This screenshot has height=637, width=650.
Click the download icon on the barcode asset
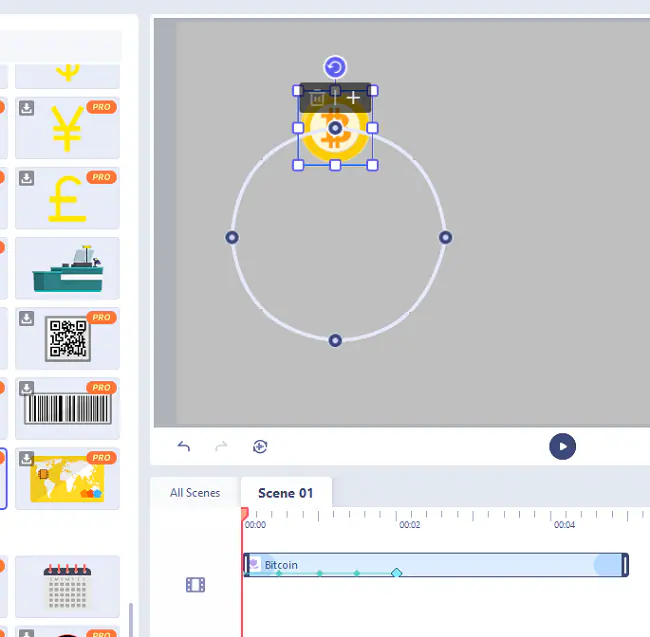click(x=27, y=388)
